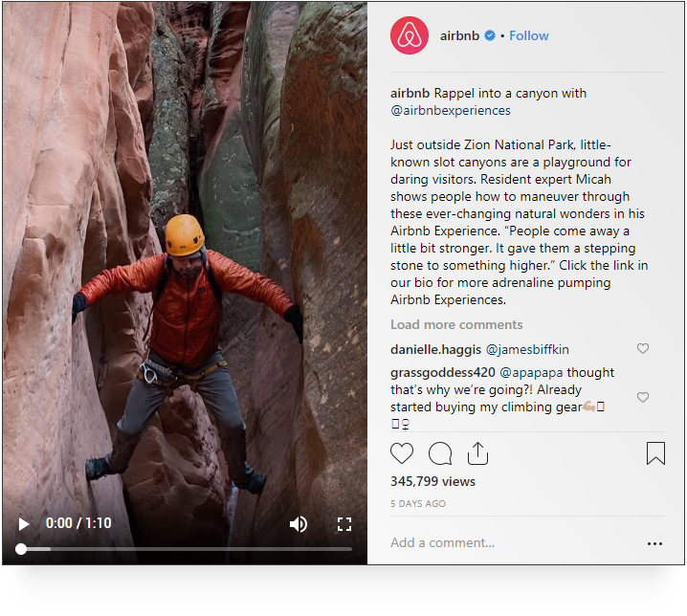Like the post with the large heart icon
687x616 pixels.
(402, 453)
